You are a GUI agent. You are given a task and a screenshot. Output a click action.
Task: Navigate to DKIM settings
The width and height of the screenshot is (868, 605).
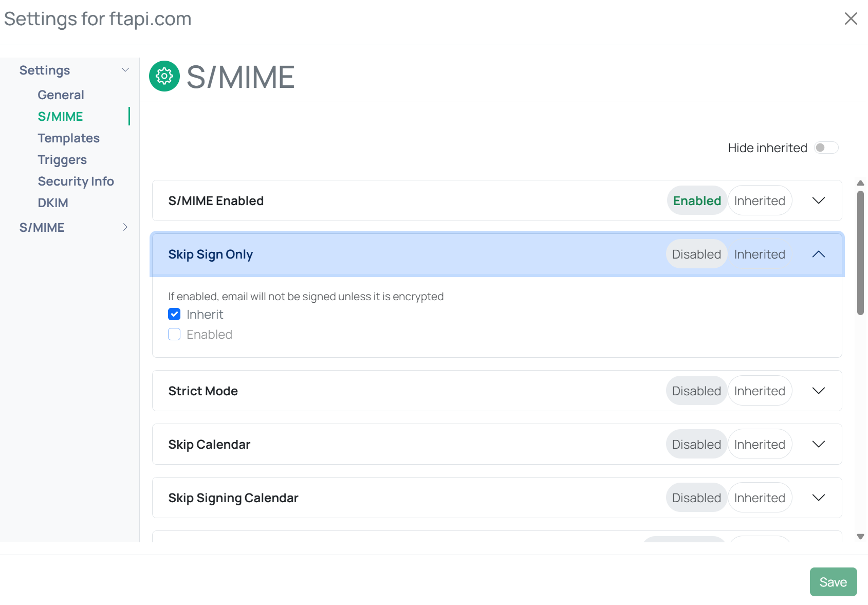click(x=53, y=203)
